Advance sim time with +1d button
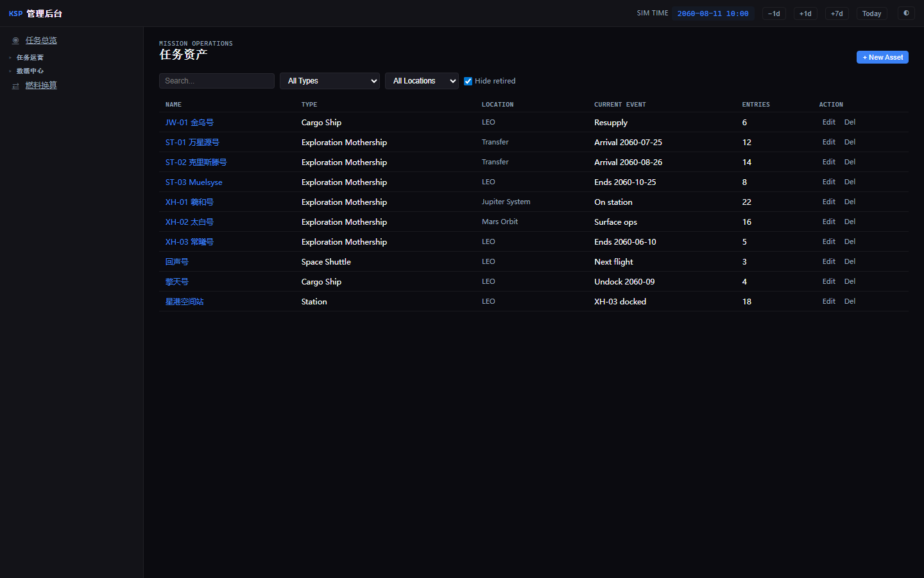Screen dimensions: 924x578 tap(805, 13)
